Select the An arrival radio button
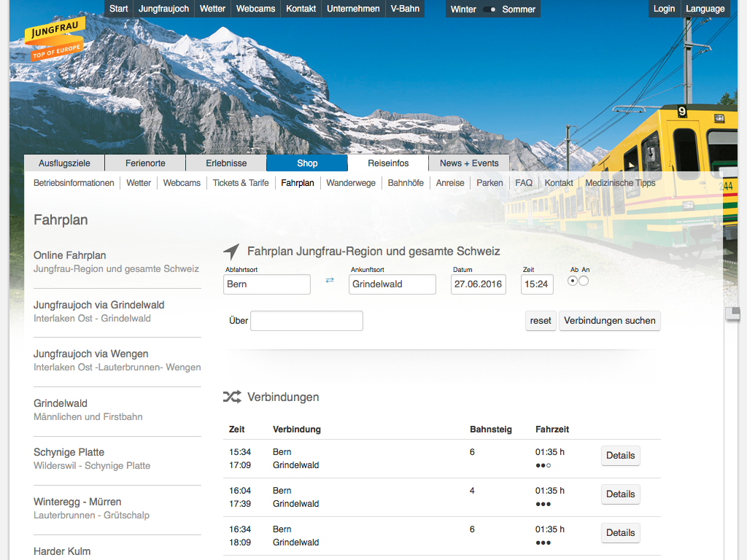This screenshot has height=560, width=747. tap(584, 281)
